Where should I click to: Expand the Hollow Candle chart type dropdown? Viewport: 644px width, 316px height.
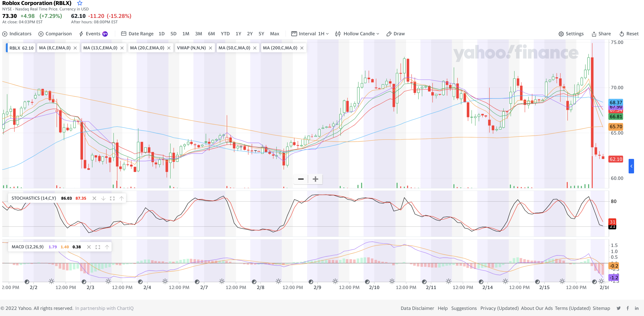coord(357,34)
